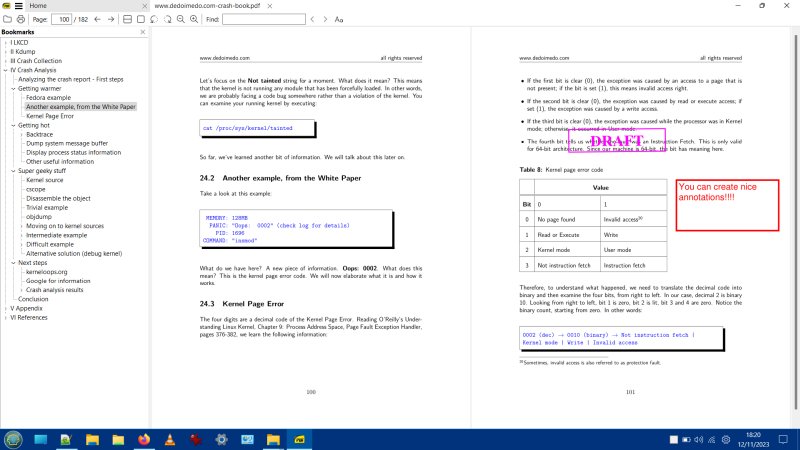800x450 pixels.
Task: Click the volume speaker tray icon
Action: coord(698,439)
